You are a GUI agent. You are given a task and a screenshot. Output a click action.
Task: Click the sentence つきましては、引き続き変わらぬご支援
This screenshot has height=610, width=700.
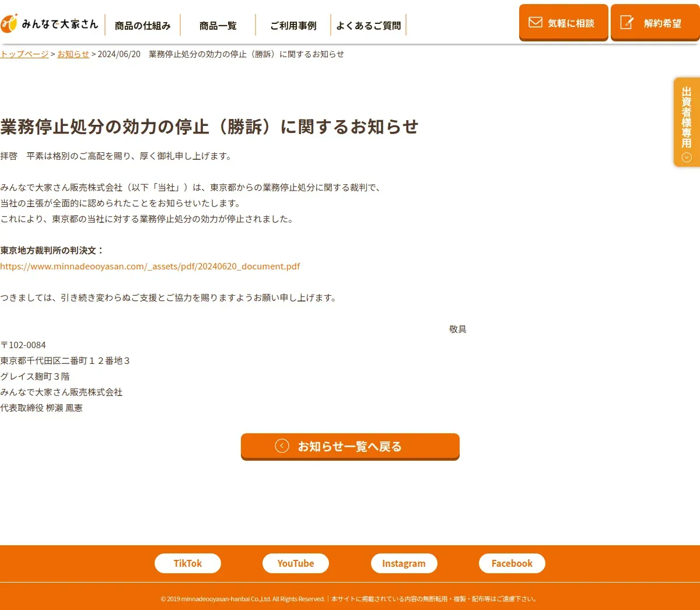coord(169,297)
